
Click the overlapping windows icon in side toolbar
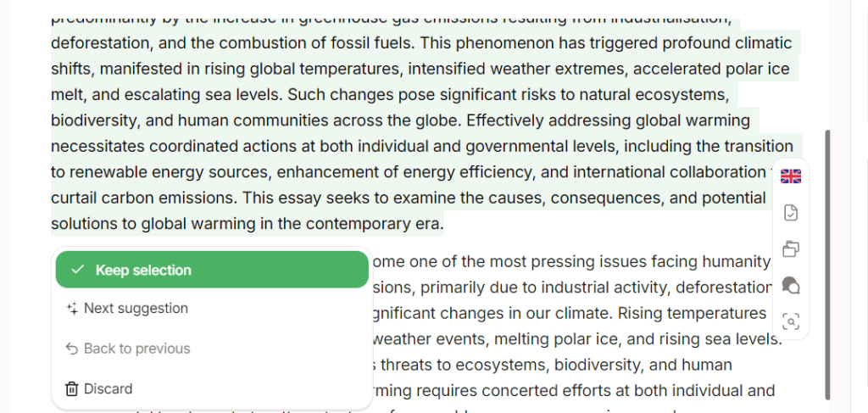click(791, 249)
